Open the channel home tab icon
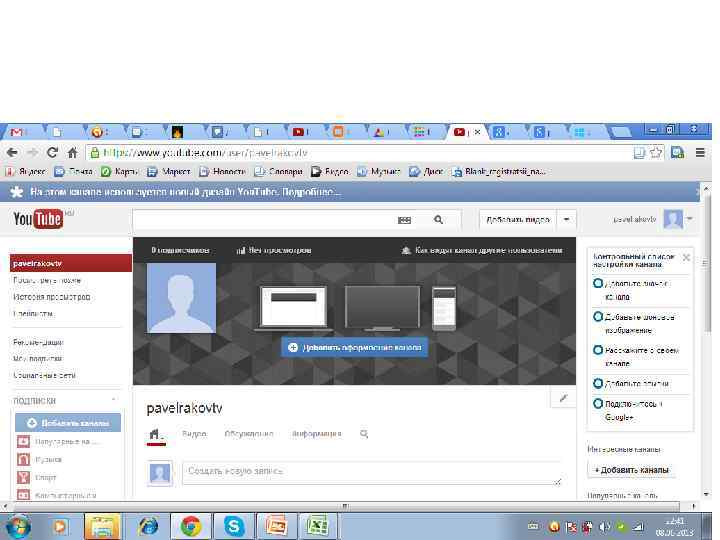Screen dimensions: 720x540 coord(156,434)
